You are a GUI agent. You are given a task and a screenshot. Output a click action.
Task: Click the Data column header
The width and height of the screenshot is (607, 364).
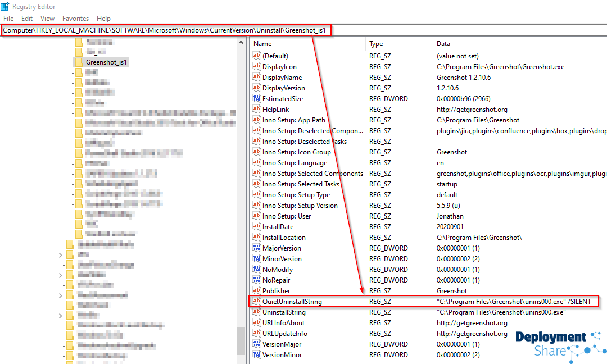click(443, 44)
